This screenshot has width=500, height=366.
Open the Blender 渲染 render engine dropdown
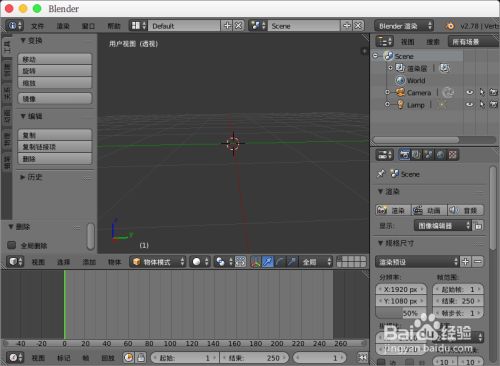pyautogui.click(x=404, y=26)
